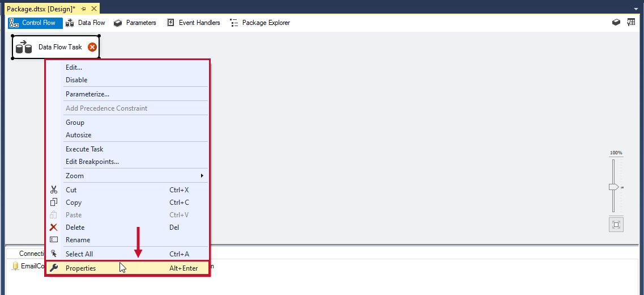Select Properties from the context menu
Screen dimensions: 644x295
point(80,268)
